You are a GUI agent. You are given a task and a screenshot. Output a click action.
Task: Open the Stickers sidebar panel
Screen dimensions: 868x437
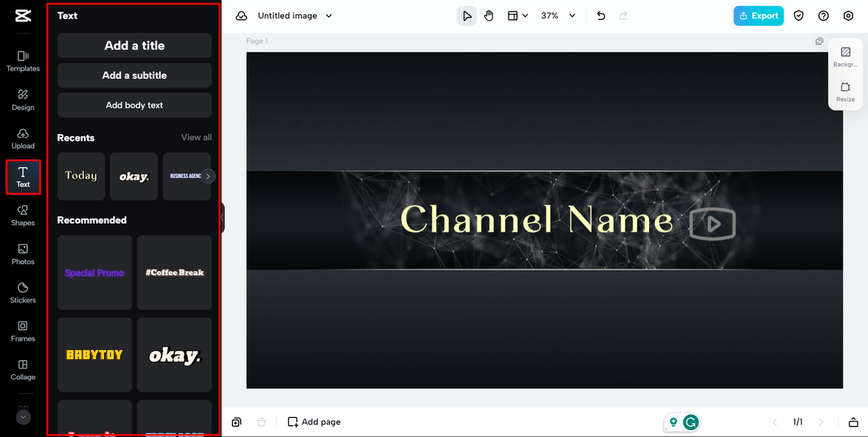tap(23, 292)
